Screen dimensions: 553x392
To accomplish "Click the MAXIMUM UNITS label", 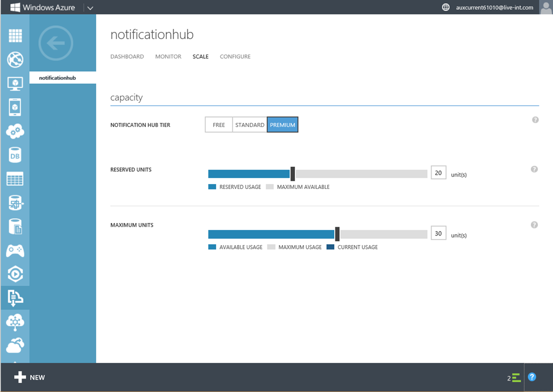I will 132,225.
